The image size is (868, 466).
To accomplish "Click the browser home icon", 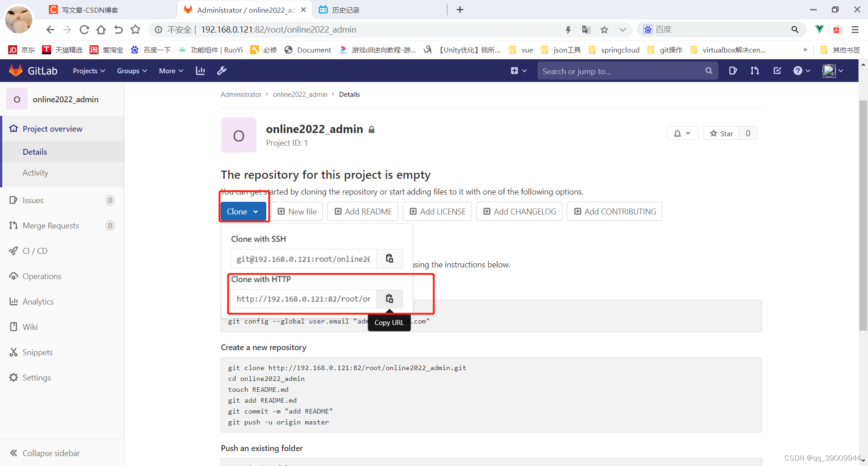I will 101,29.
